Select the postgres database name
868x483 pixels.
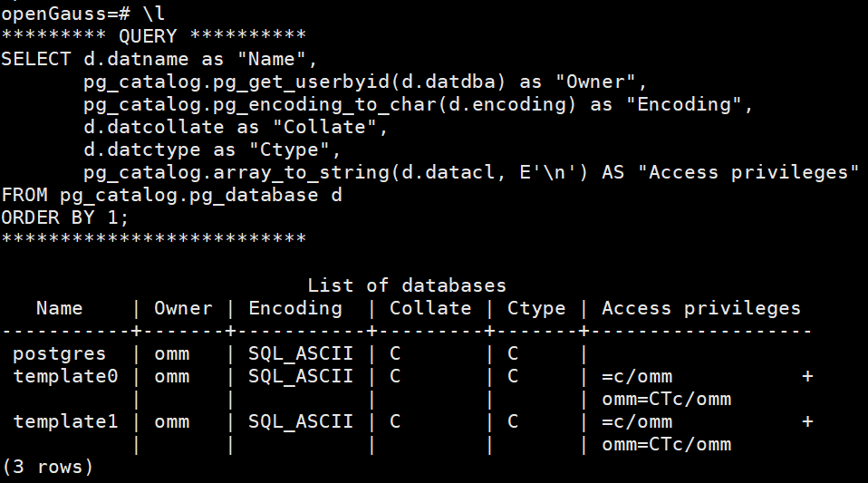tap(59, 354)
